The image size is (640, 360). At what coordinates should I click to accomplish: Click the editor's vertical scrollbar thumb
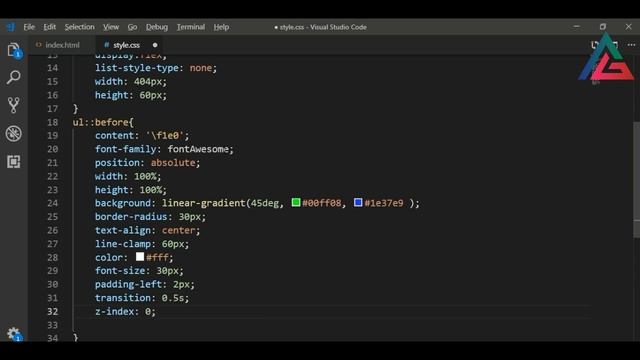(x=636, y=180)
